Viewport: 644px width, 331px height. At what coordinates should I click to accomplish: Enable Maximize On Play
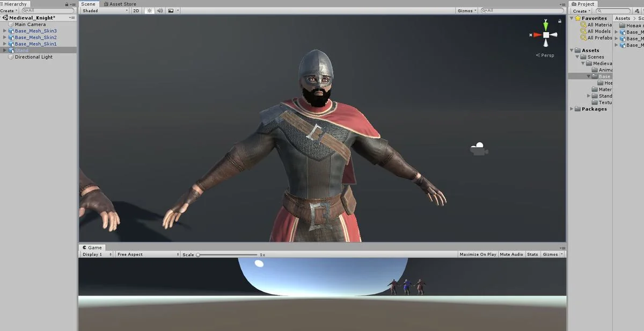(478, 254)
